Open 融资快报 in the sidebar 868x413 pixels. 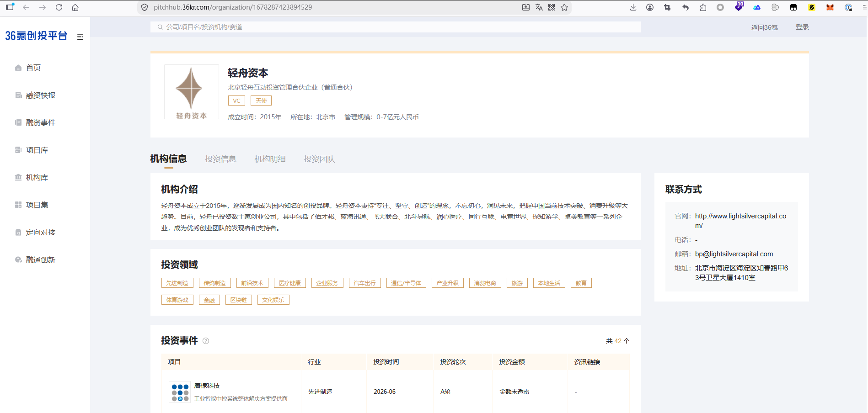(x=41, y=95)
